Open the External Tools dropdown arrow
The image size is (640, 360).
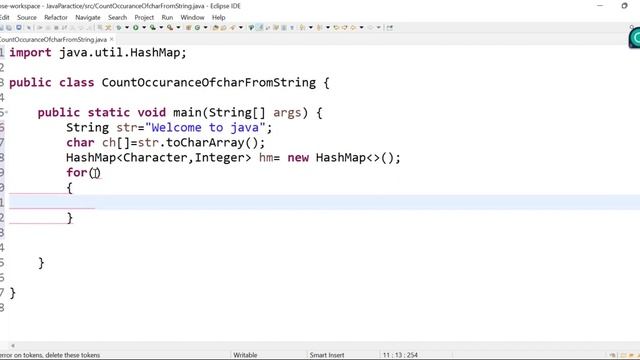point(178,28)
